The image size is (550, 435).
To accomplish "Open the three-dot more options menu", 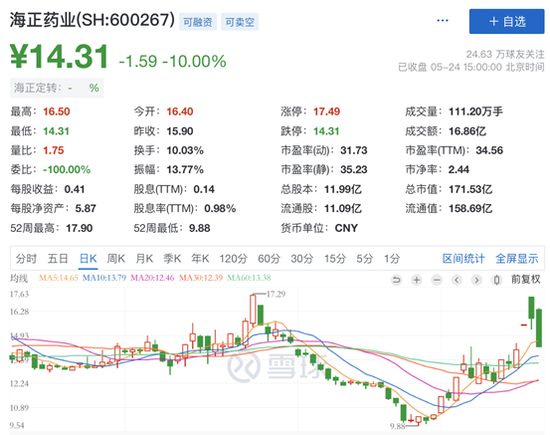I will pos(442,21).
